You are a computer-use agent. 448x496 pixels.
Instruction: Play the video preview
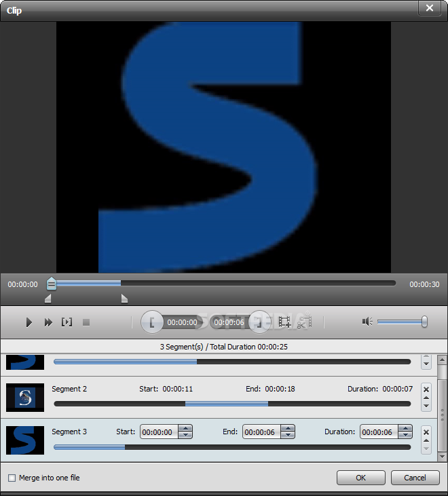pyautogui.click(x=29, y=322)
